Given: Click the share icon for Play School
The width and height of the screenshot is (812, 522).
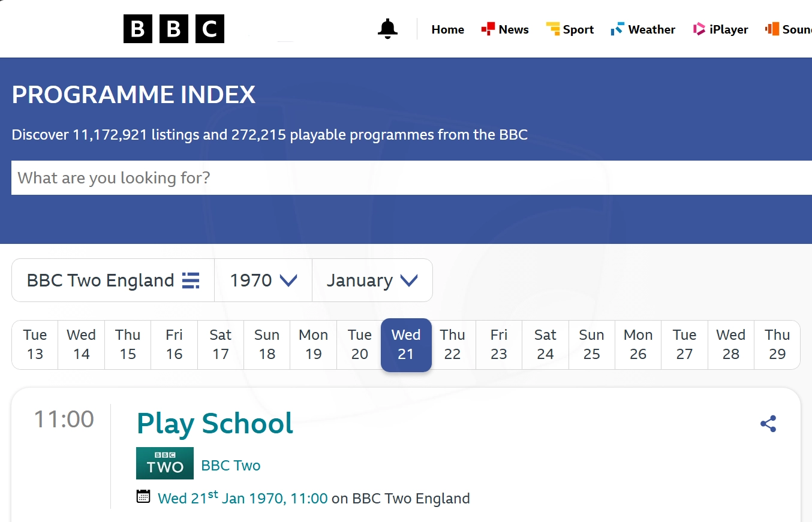Looking at the screenshot, I should [x=768, y=424].
